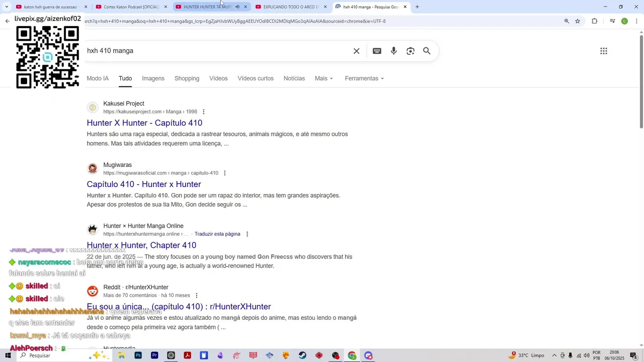
Task: Select the Notícias search tab
Action: pos(294,78)
